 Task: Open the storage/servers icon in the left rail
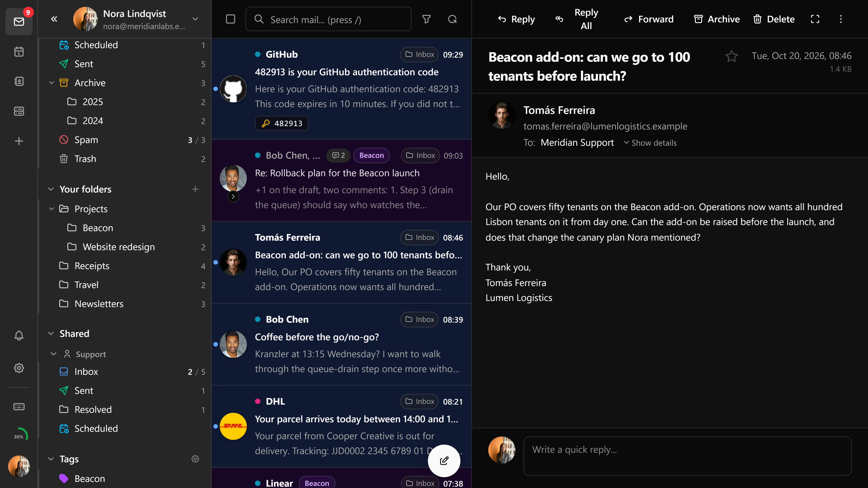tap(19, 111)
